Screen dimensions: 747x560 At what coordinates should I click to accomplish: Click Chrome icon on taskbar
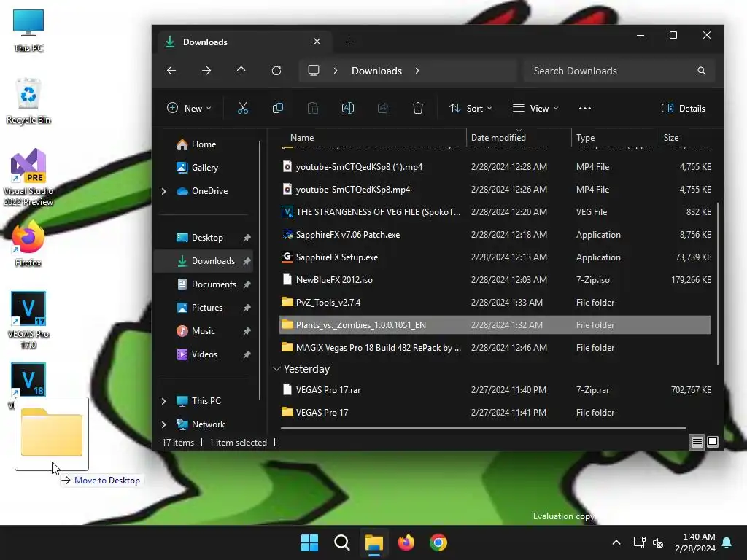[x=438, y=542]
